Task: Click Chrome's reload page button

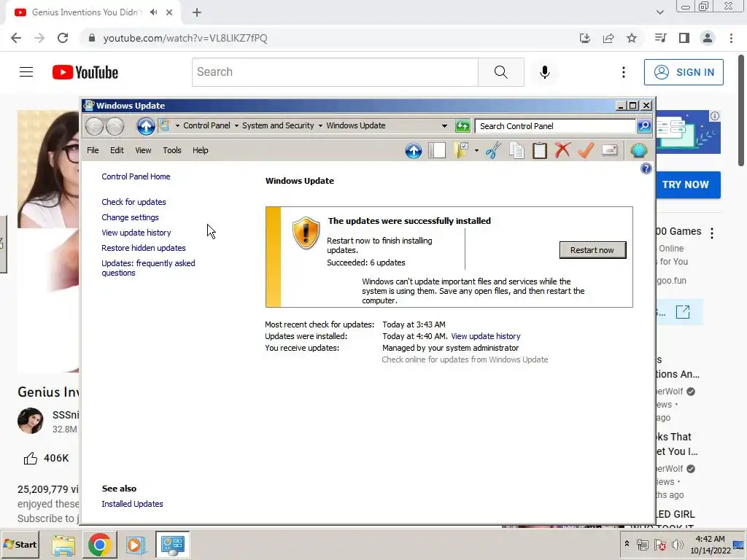Action: (63, 38)
